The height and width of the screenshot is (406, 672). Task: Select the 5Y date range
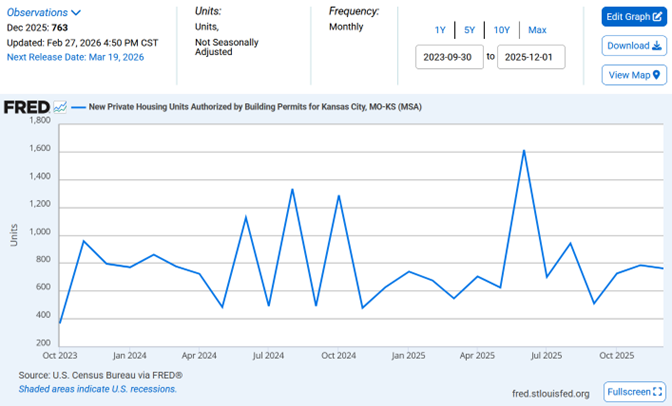(469, 30)
